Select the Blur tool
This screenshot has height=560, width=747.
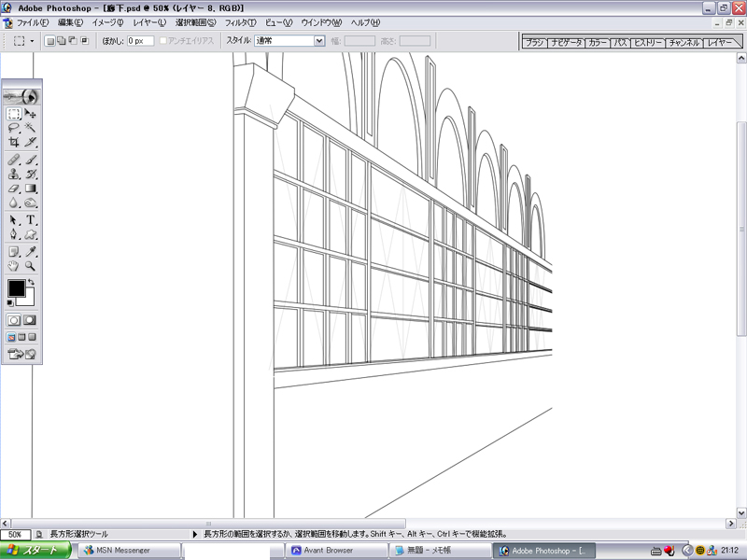pos(14,203)
